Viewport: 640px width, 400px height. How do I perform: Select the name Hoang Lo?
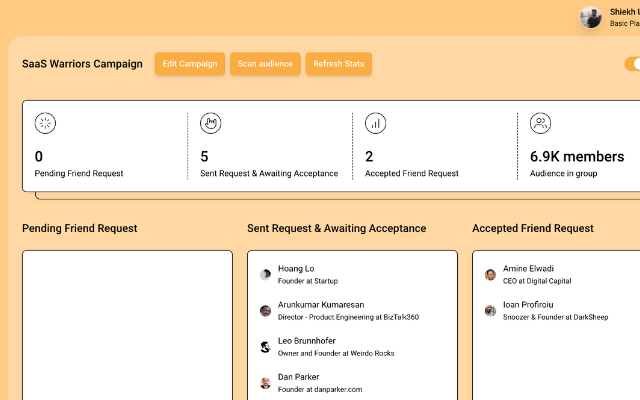296,269
